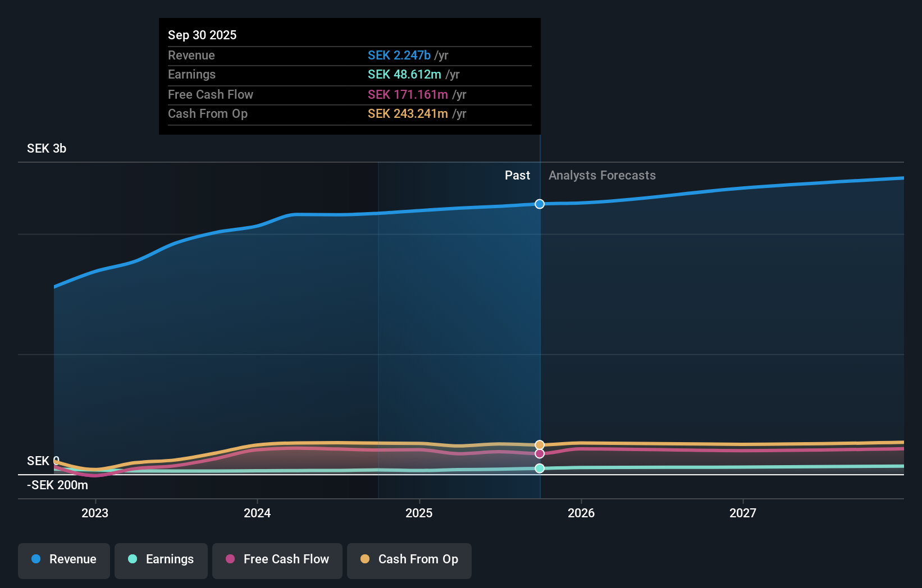Toggle the Earnings series visibility
Viewport: 922px width, 588px height.
coord(161,559)
